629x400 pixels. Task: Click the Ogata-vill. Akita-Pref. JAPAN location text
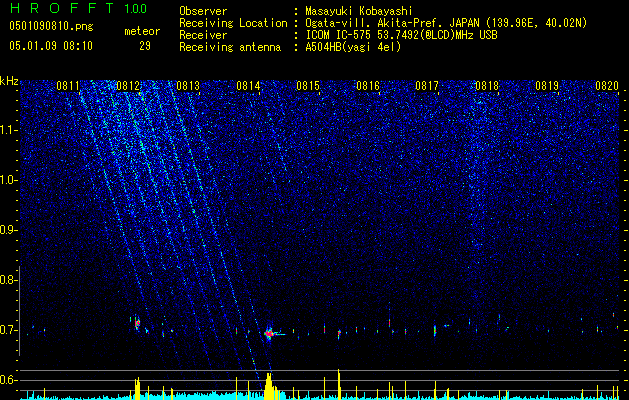(446, 23)
